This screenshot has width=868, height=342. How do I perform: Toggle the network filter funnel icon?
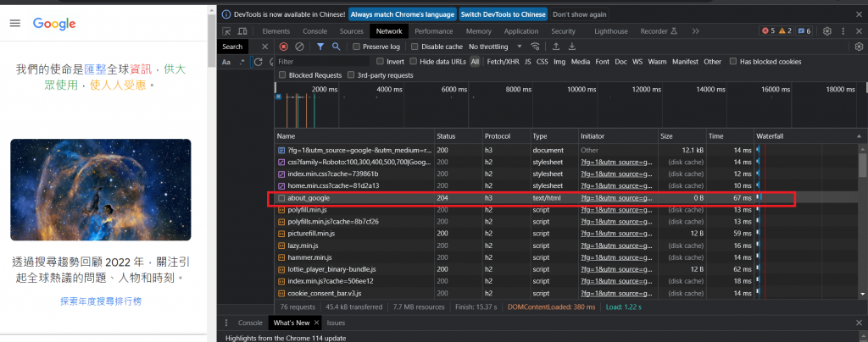point(320,47)
